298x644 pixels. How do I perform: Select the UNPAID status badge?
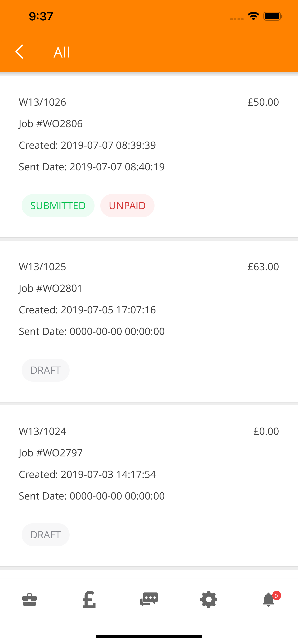pos(127,206)
